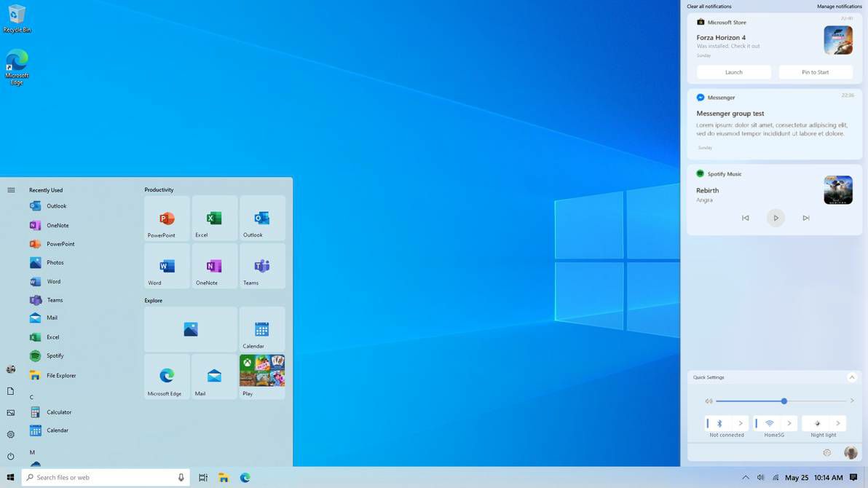The height and width of the screenshot is (488, 868).
Task: Click Pin to Start button
Action: pos(816,72)
